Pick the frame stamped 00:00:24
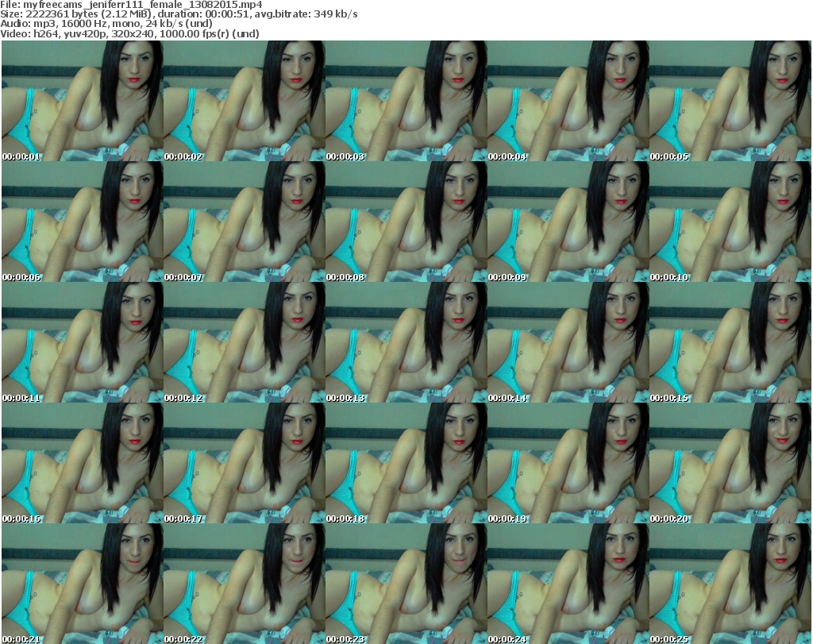The width and height of the screenshot is (813, 644). tap(568, 584)
